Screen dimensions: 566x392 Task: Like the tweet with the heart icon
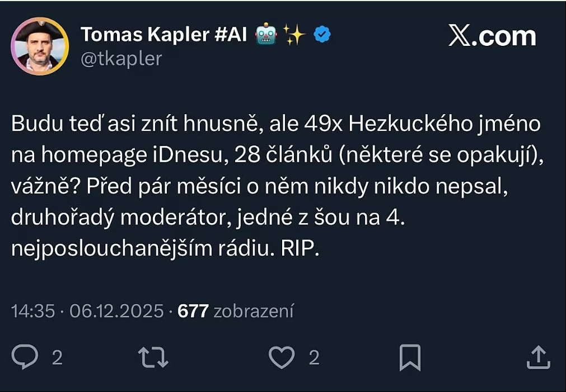pos(282,357)
